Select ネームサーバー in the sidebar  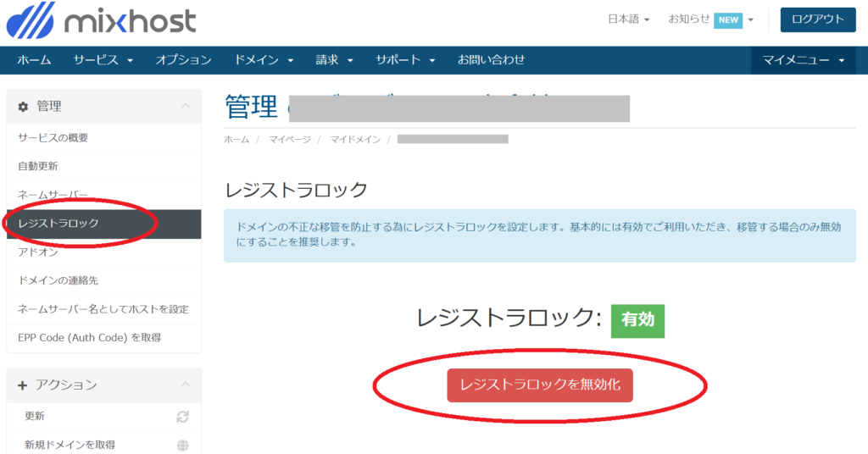(x=53, y=195)
